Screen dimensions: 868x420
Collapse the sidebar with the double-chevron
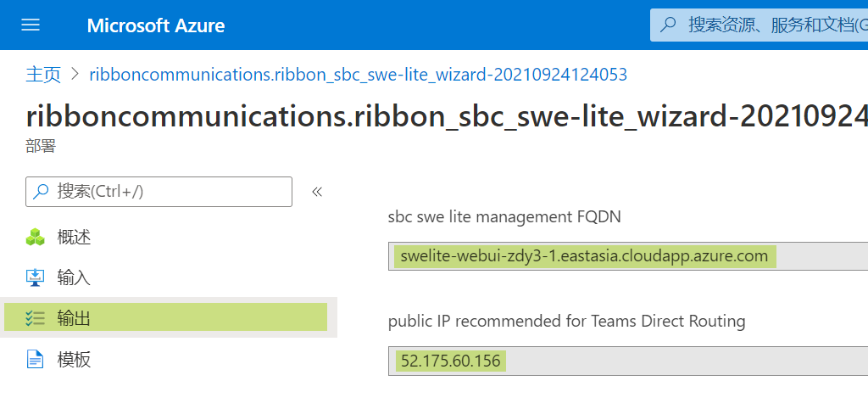(x=317, y=192)
